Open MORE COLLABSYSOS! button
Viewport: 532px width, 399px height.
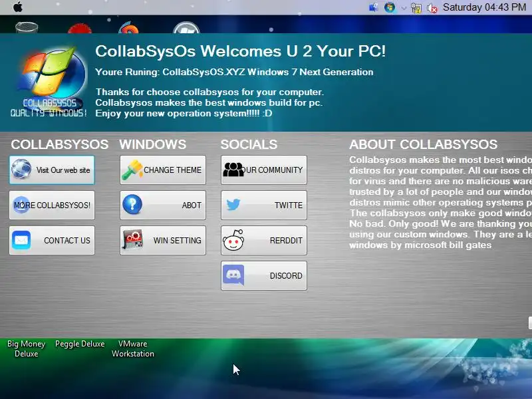coord(52,205)
